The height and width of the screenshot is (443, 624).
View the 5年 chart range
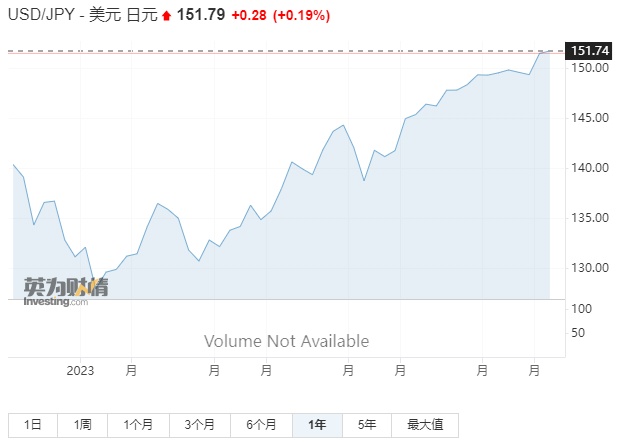367,424
